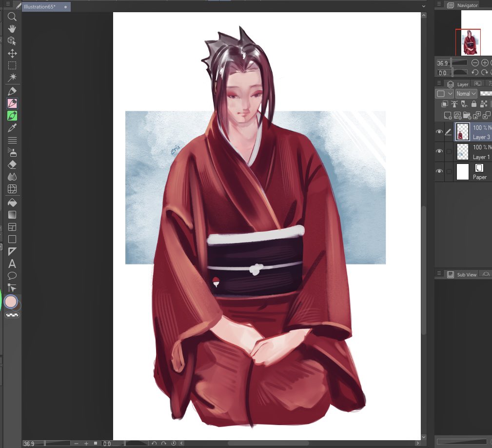This screenshot has width=492, height=448.
Task: Toggle the Layer 1 editing-target checkbox
Action: (x=449, y=152)
